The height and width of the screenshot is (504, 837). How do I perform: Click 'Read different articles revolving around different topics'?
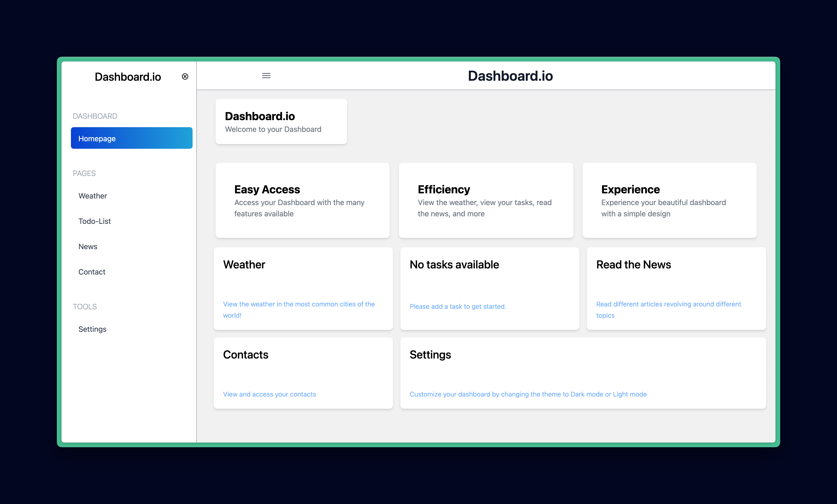tap(669, 309)
